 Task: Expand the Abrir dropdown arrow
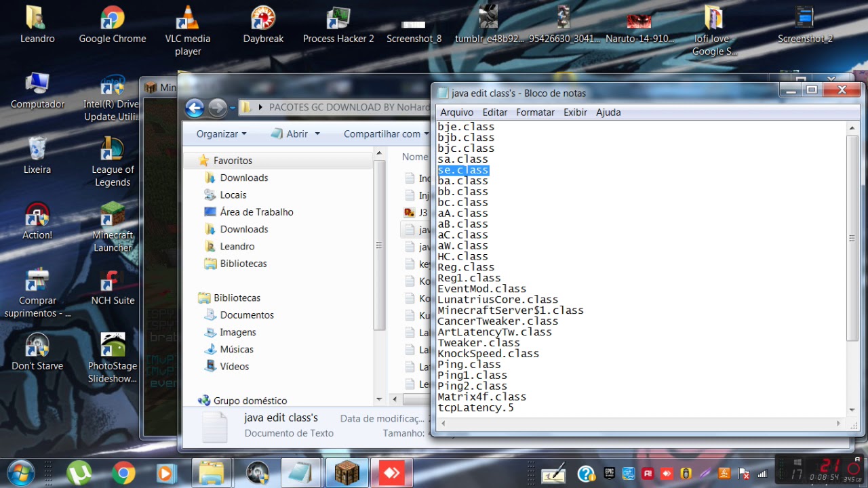[x=317, y=134]
